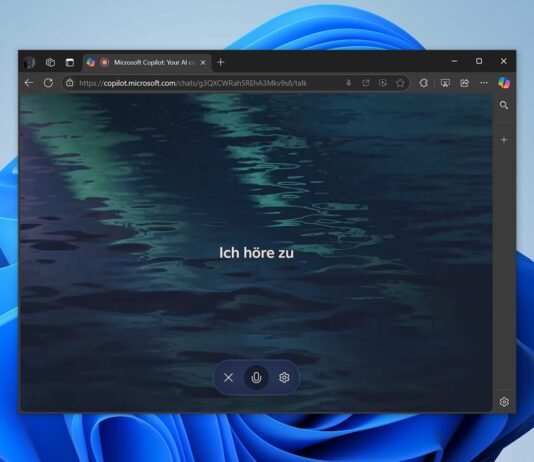Open sidebar settings gear at bottom
The image size is (534, 462).
(x=504, y=402)
